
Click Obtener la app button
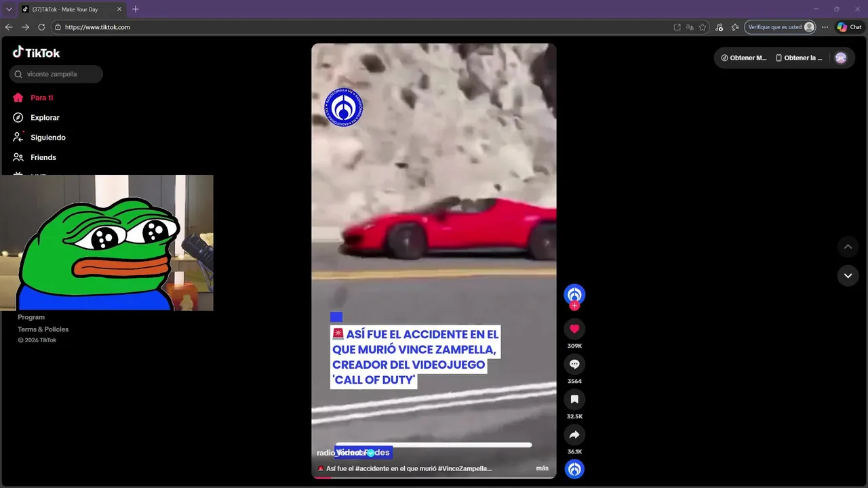(799, 58)
